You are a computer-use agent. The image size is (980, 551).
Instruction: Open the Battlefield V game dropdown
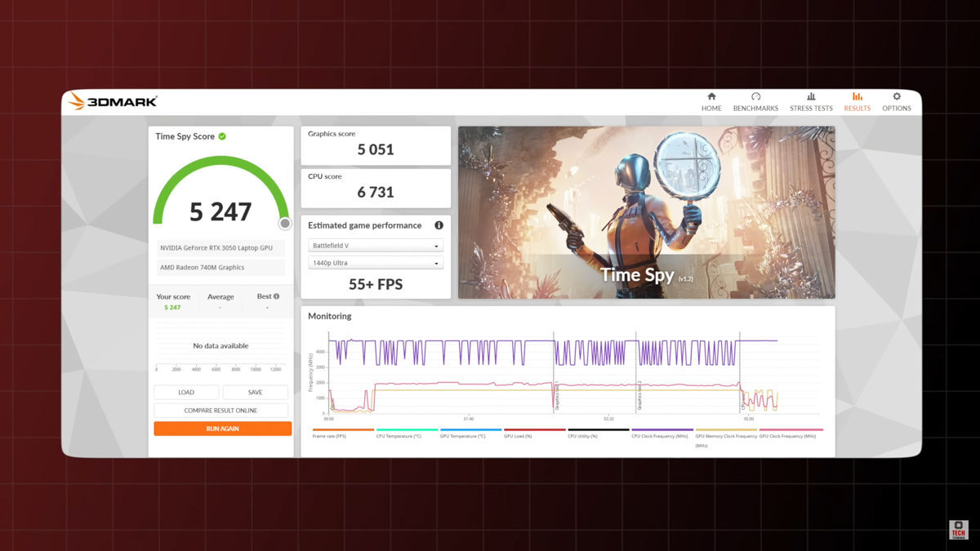point(376,246)
